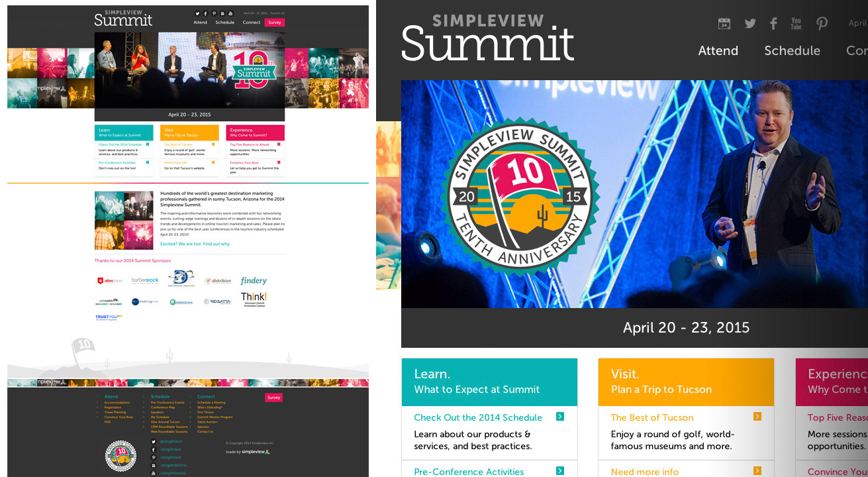Click the findery sponsor logo
Viewport: 868px width, 477px height.
[254, 281]
